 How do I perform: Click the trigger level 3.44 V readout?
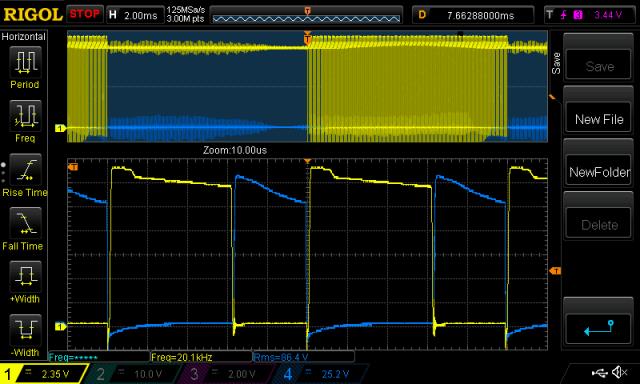608,15
